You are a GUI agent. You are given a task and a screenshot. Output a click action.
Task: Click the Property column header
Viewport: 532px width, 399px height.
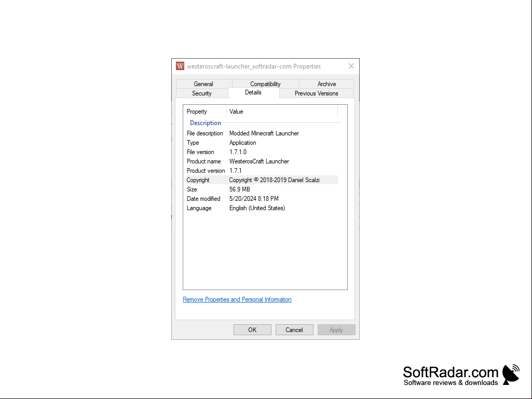pos(204,112)
